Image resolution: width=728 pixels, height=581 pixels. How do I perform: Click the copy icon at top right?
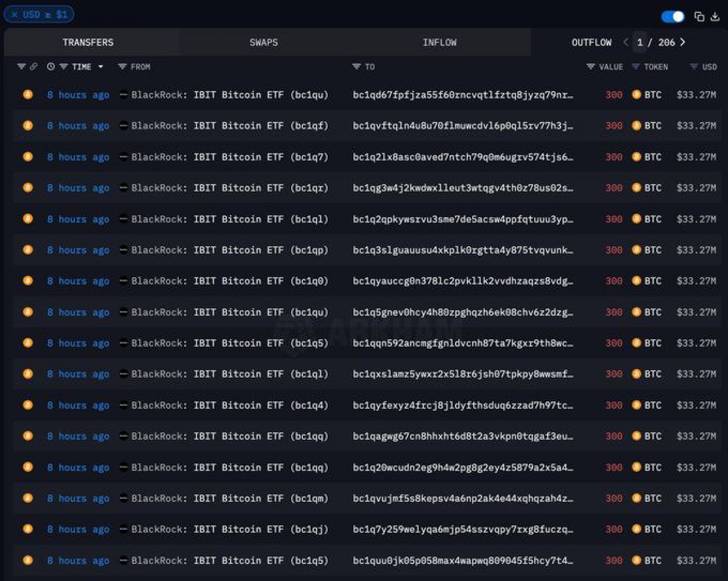tap(699, 17)
